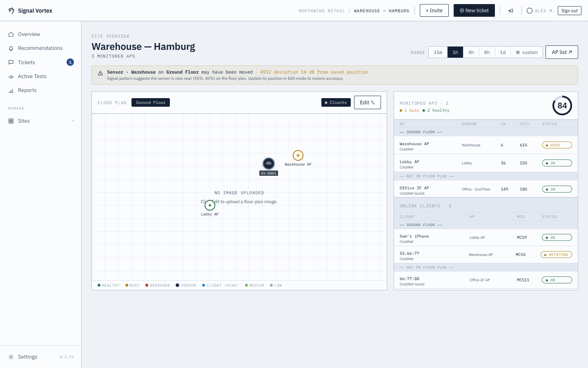Open Recommendations bell item
Viewport: 588px width, 368px height.
click(x=41, y=48)
